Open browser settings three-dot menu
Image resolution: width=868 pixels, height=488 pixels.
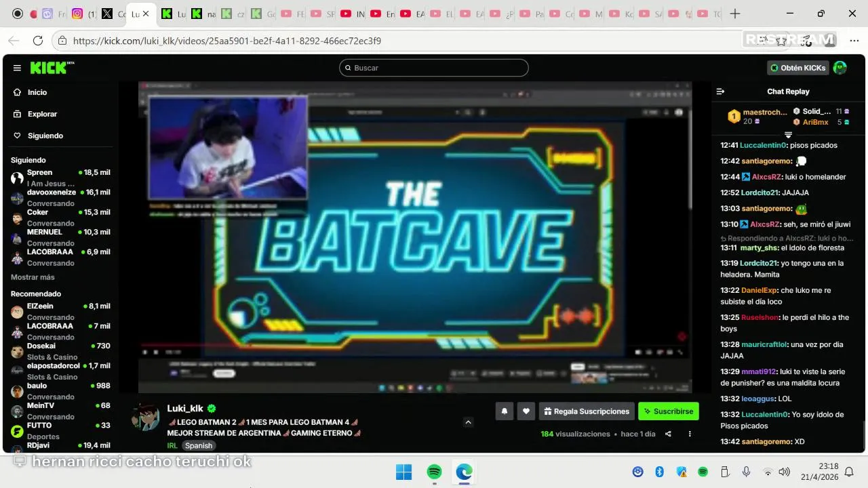(x=854, y=41)
